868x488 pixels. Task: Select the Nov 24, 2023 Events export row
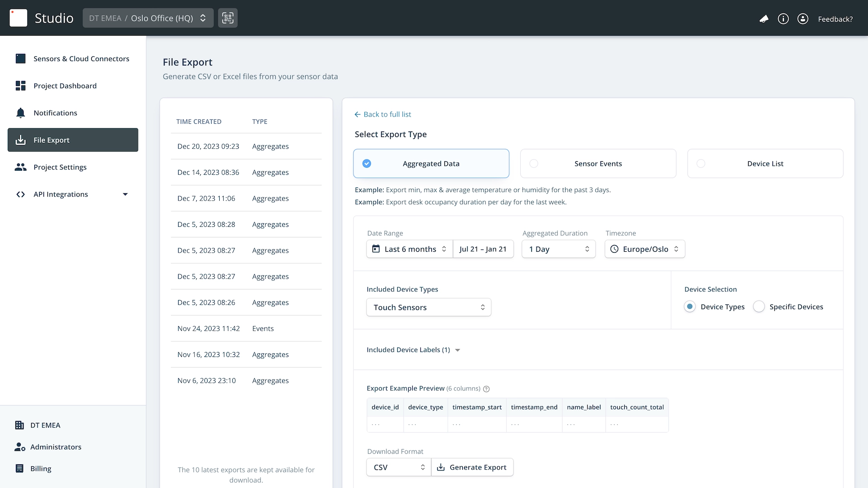(x=246, y=328)
